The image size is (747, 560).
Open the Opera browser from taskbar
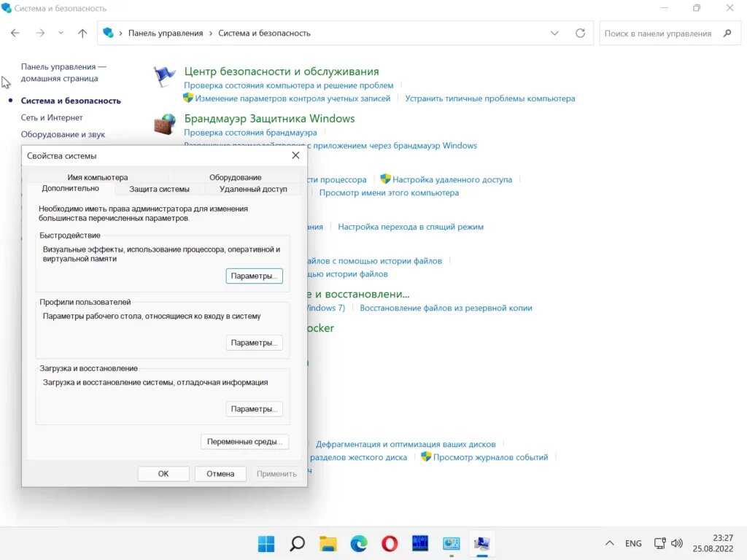[390, 543]
